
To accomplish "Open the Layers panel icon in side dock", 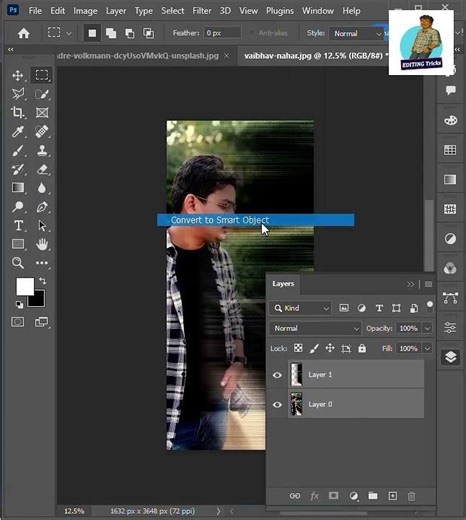I will pyautogui.click(x=450, y=357).
